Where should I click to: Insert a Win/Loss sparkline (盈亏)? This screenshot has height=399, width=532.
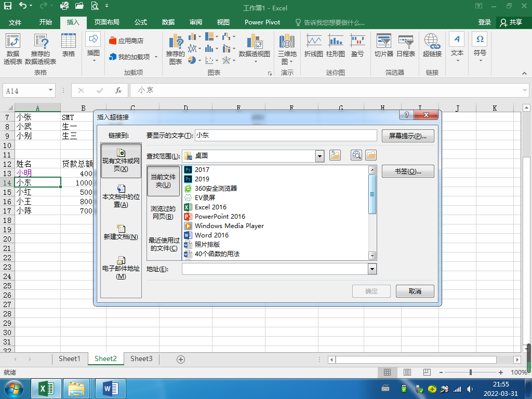coord(357,46)
